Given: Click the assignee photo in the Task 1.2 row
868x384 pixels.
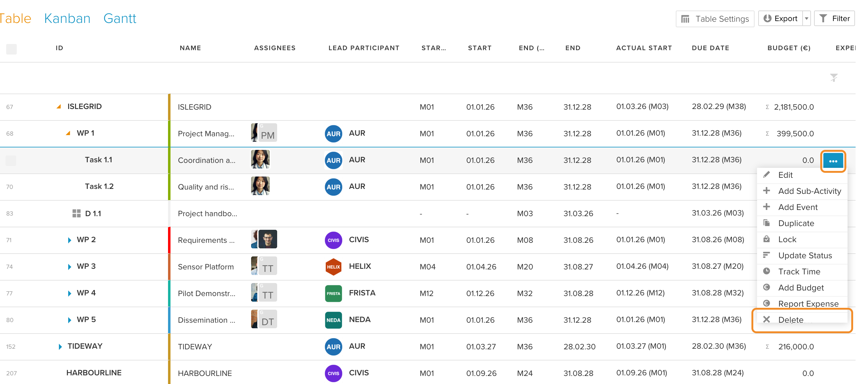Looking at the screenshot, I should [x=260, y=186].
